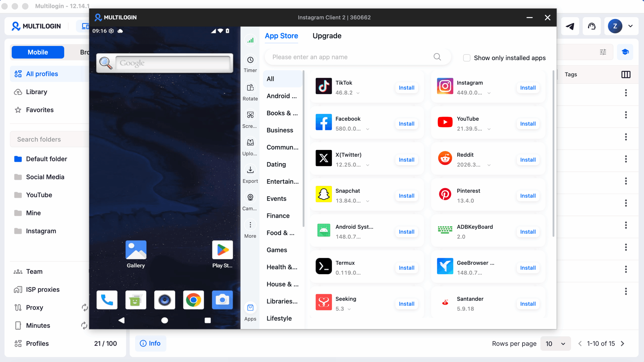Take a screenshot with the Scre... scissors icon
Screen dimensions: 644x362
coord(250,115)
